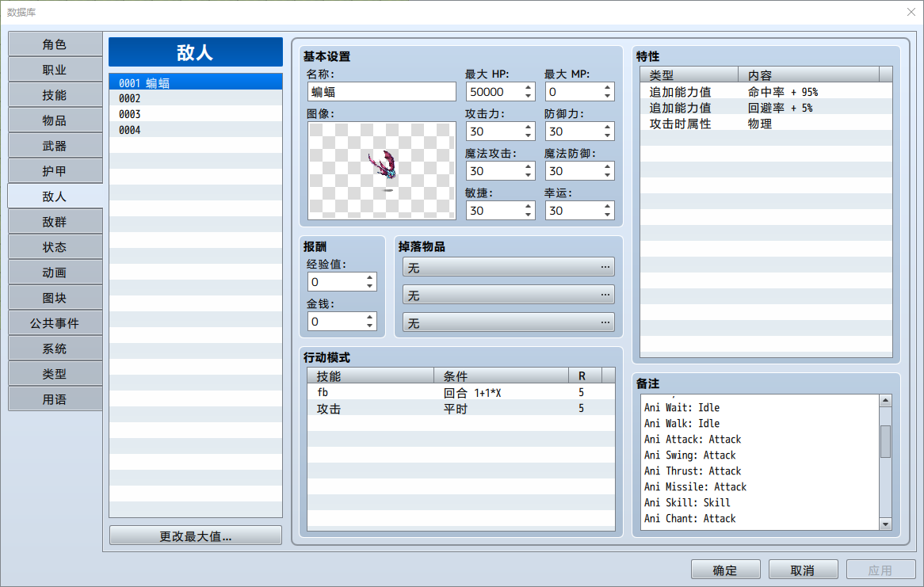Select the 命中率 + 95% trait row
Image resolution: width=924 pixels, height=587 pixels.
pos(766,92)
